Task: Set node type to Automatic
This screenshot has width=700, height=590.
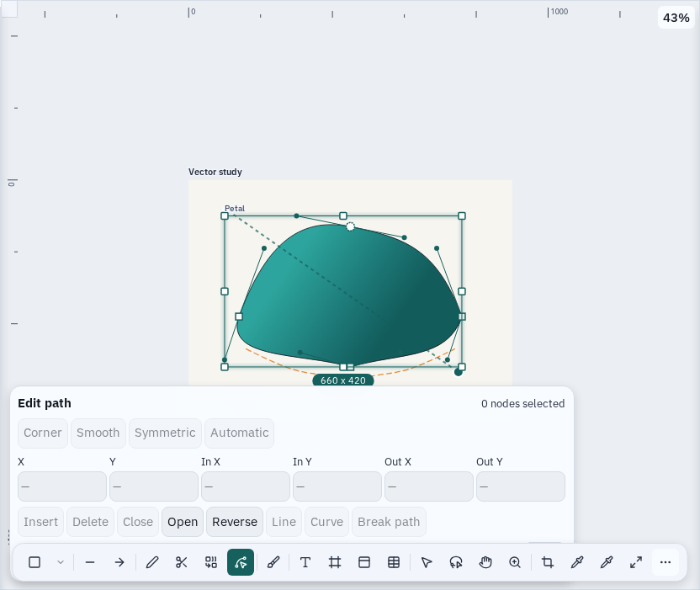Action: (239, 433)
